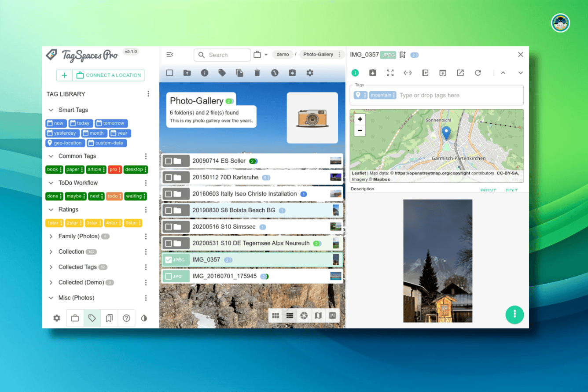Collapse the Smart Tags group
The image size is (588, 392).
(51, 110)
